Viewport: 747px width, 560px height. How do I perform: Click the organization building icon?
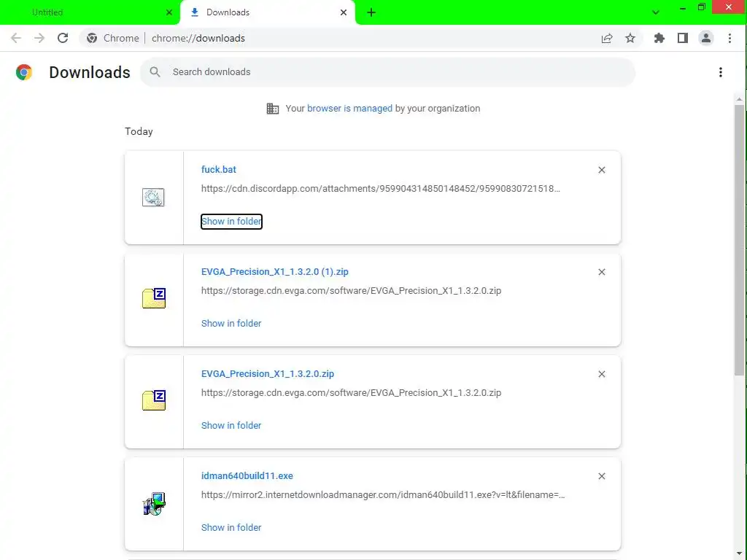tap(273, 109)
